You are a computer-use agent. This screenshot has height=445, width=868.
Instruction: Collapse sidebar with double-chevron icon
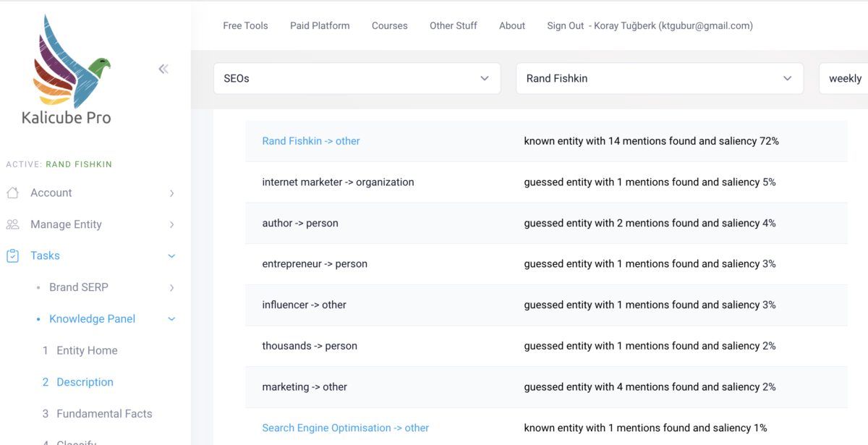click(163, 69)
